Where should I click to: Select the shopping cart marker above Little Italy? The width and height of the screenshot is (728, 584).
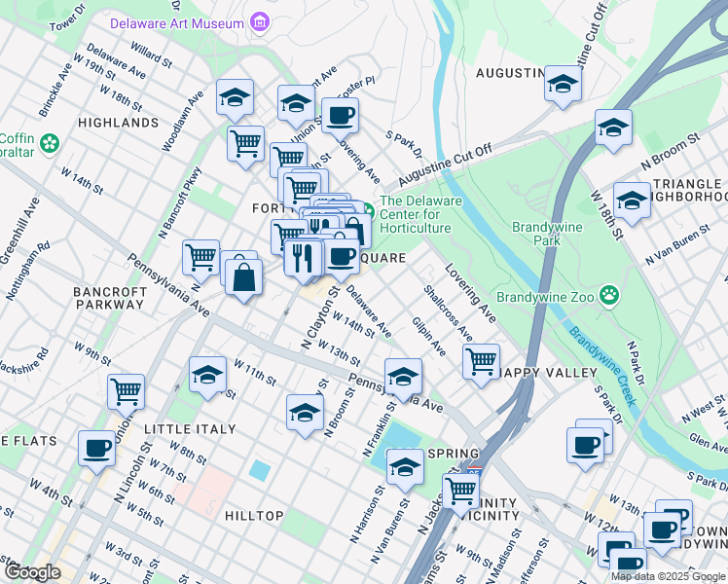[127, 391]
